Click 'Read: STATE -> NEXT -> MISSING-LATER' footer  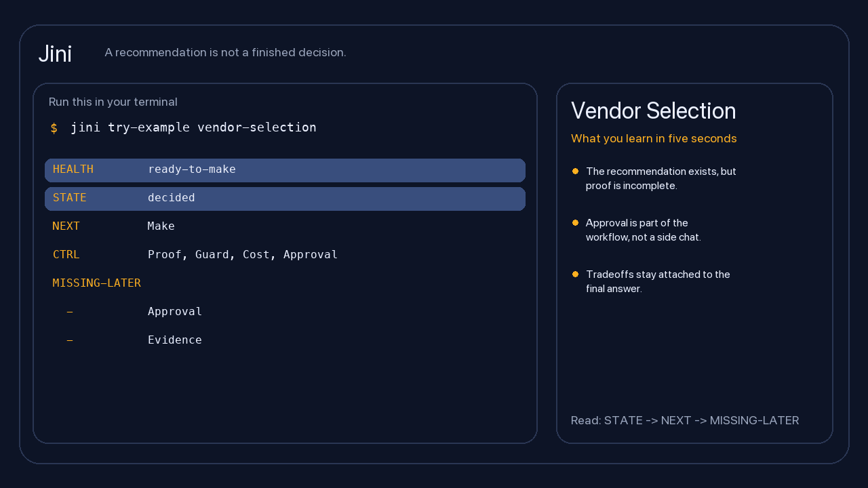[685, 420]
